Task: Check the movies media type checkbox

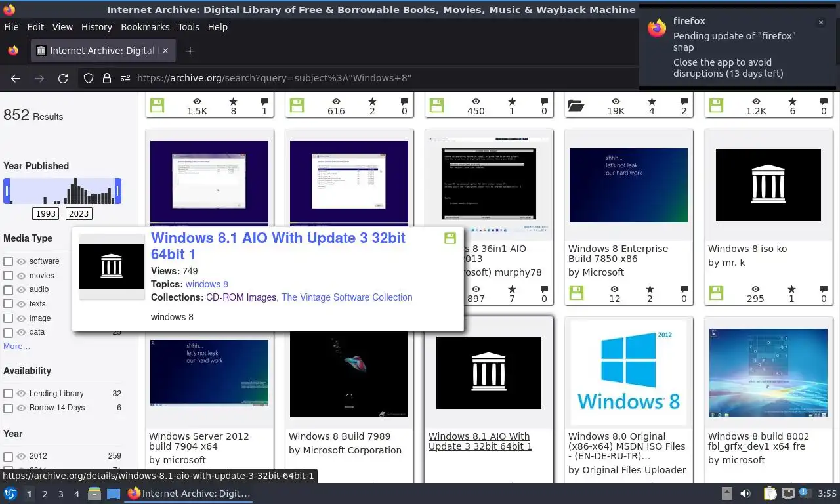Action: [x=8, y=276]
